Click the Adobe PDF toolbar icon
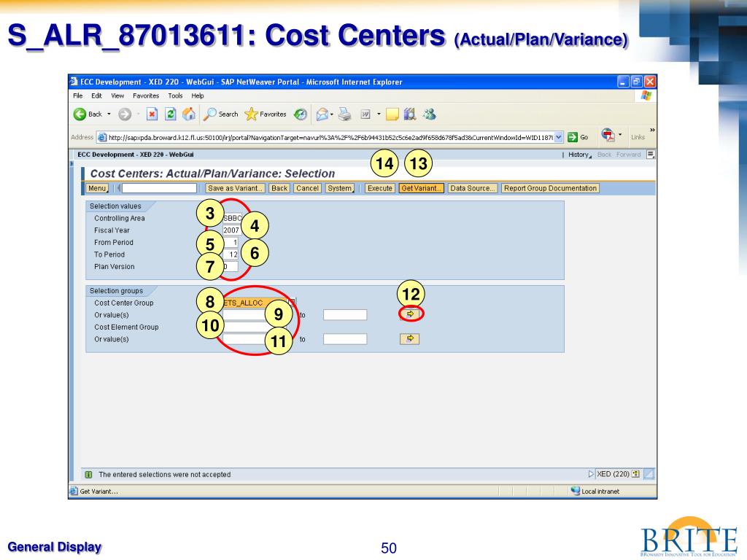Screen dimensions: 747x560 click(x=608, y=135)
